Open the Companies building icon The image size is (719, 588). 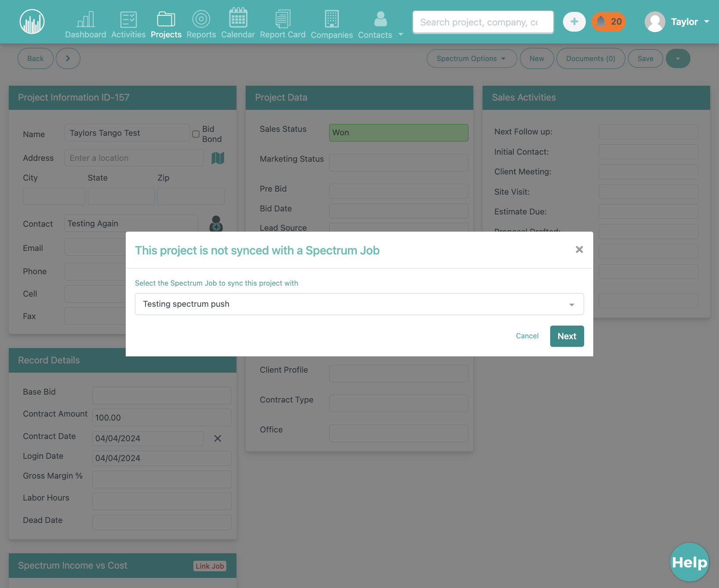click(332, 19)
